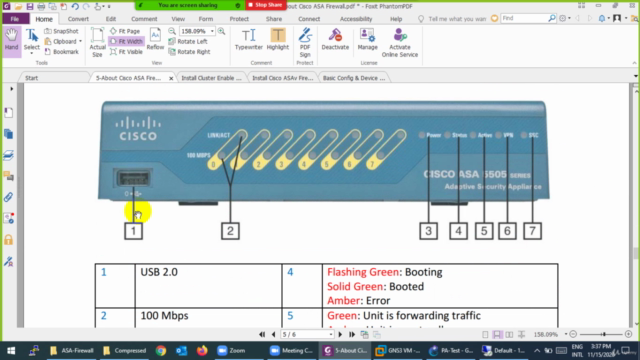This screenshot has width=640, height=360.
Task: Open the status bar zoom percentage dropdown
Action: click(x=566, y=334)
